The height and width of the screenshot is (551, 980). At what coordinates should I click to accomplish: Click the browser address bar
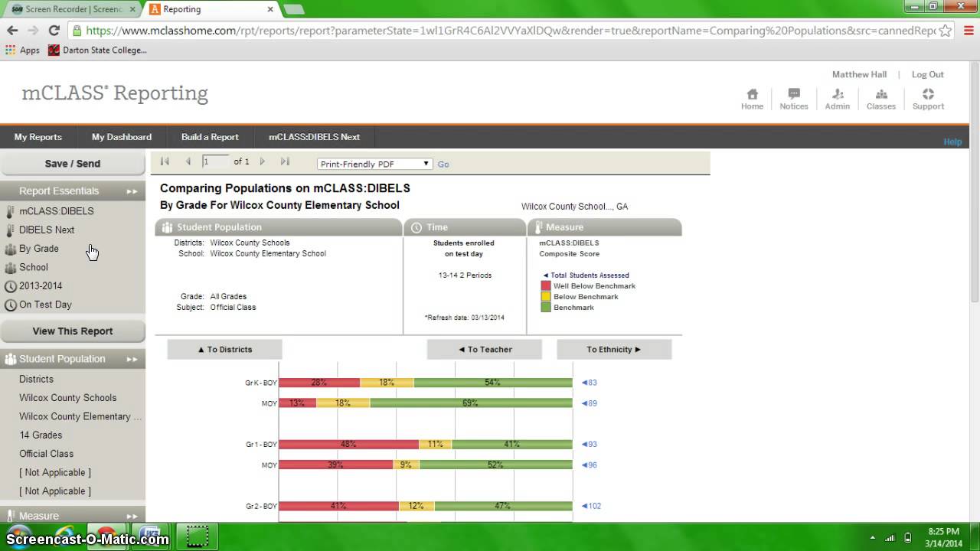click(x=510, y=31)
